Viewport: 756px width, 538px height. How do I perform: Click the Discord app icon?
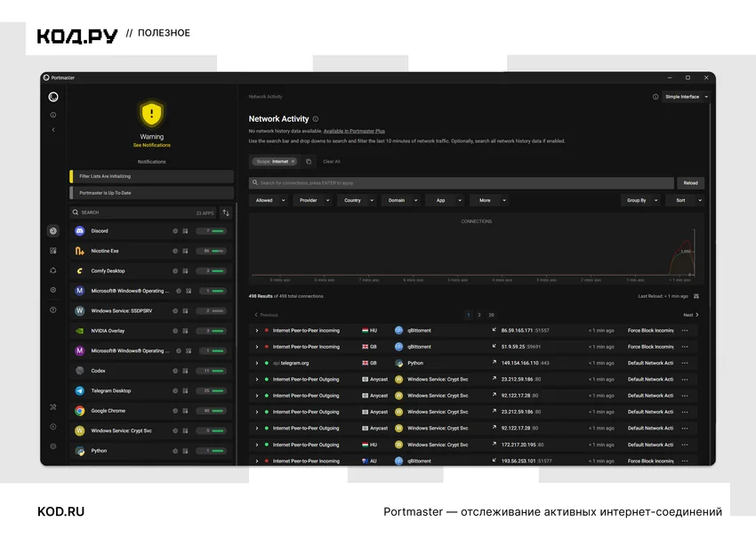(79, 231)
